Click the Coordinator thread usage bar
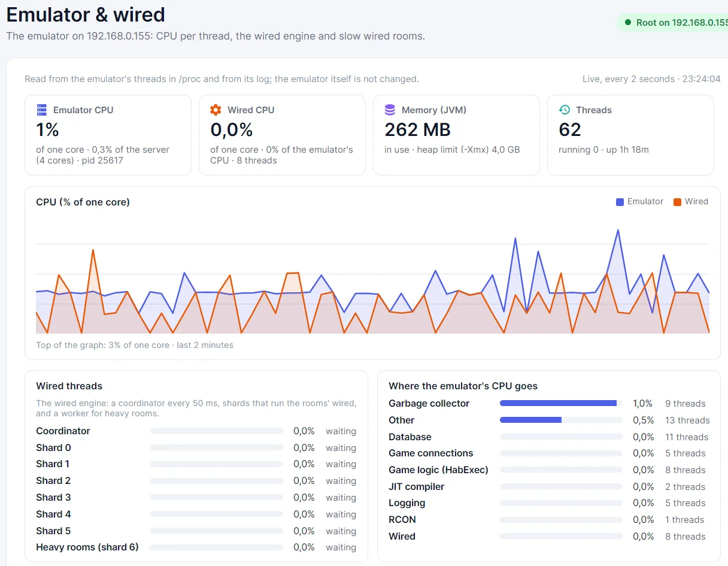The width and height of the screenshot is (728, 566). pyautogui.click(x=216, y=431)
